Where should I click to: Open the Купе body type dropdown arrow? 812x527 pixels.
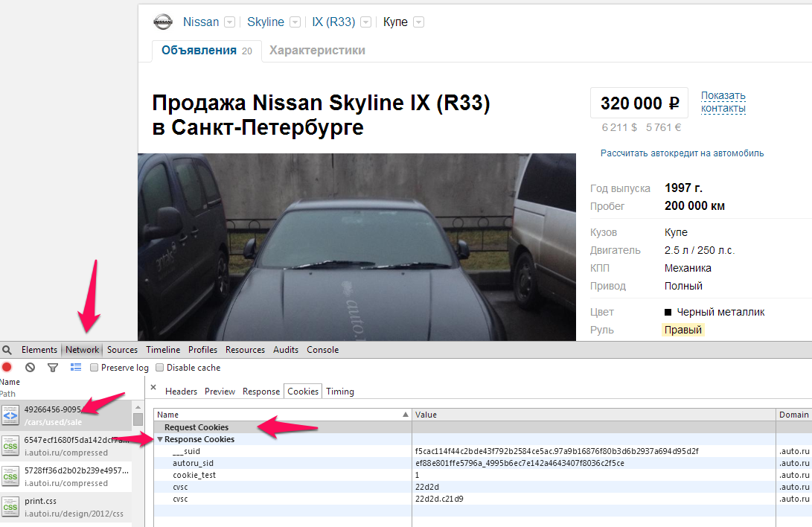(418, 22)
